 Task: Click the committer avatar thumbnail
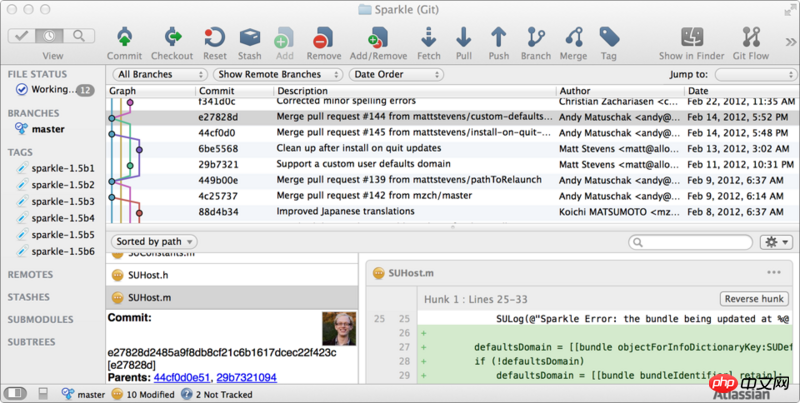339,329
